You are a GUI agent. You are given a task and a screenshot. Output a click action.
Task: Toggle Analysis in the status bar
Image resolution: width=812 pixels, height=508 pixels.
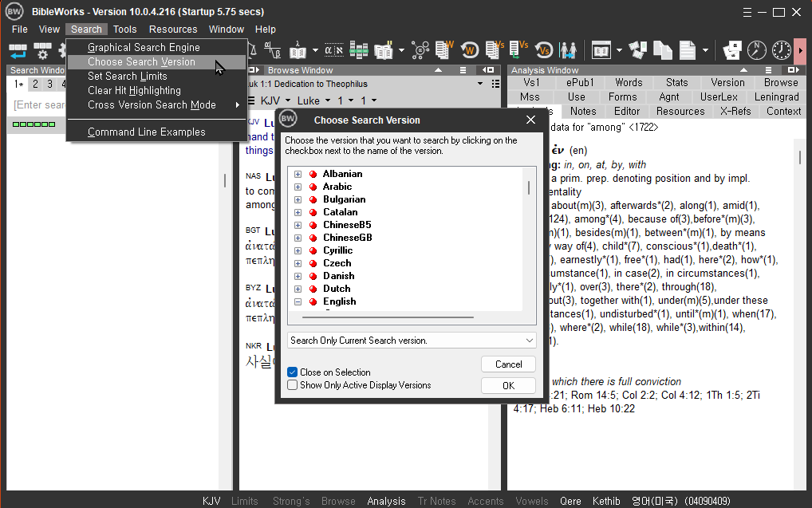tap(386, 501)
